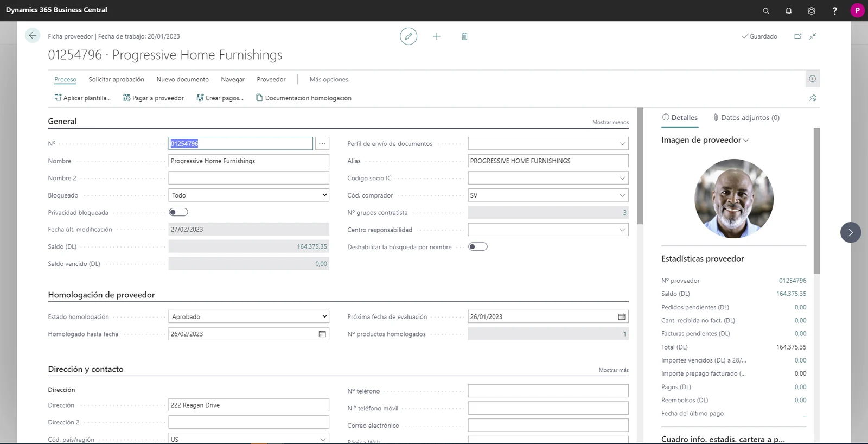Screen dimensions: 868x444
Task: Delete the vendor with trash icon
Action: (464, 36)
